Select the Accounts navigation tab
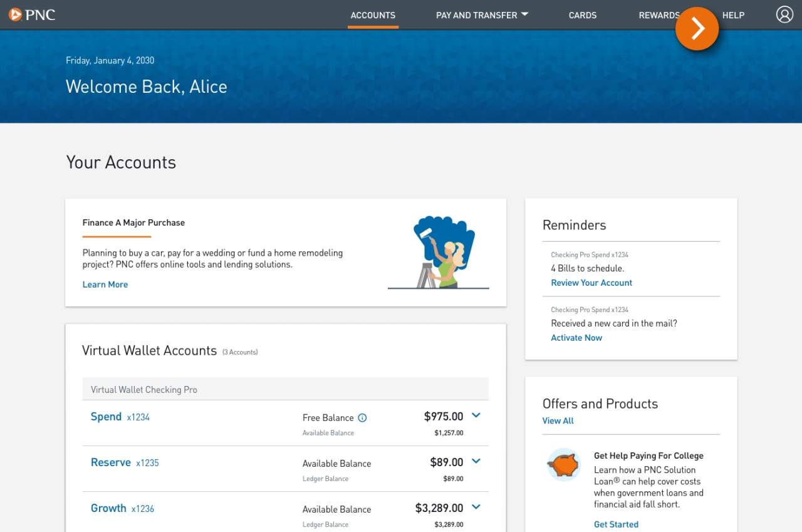802x532 pixels. coord(373,15)
